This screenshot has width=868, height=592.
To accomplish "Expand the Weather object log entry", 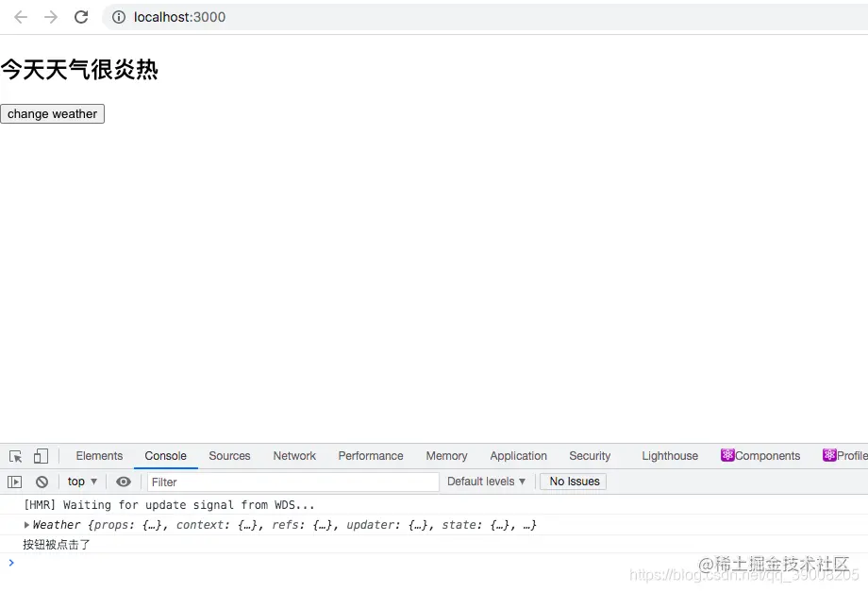I will 26,525.
